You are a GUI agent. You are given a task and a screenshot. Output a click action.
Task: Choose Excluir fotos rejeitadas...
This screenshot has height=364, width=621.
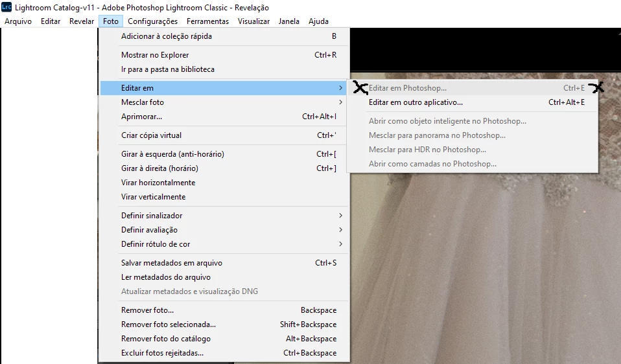coord(224,353)
